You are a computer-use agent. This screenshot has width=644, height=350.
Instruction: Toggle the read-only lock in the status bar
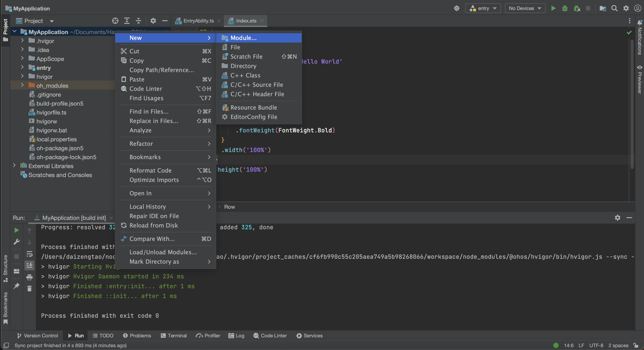point(636,345)
